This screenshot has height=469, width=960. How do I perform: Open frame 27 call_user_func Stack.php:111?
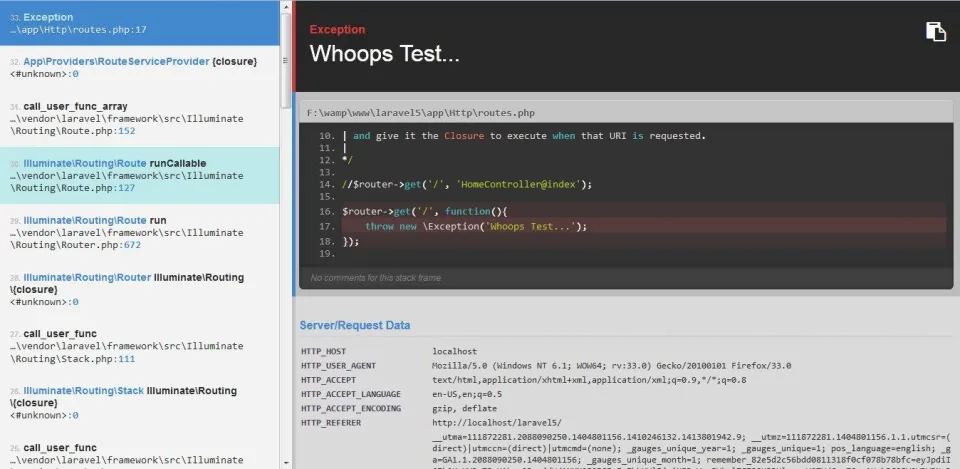tap(140, 346)
